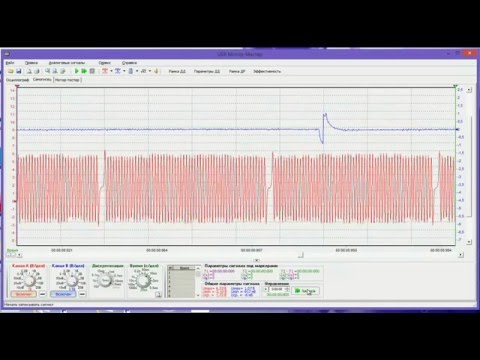Toggle the Канал A Включен button
Image resolution: width=480 pixels, height=360 pixels.
[24, 294]
